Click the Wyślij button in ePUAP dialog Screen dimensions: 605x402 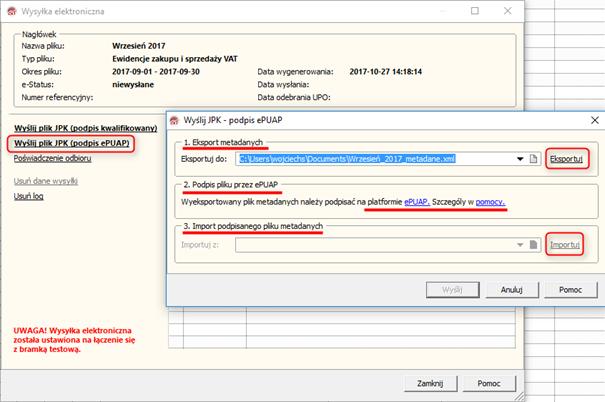click(452, 289)
